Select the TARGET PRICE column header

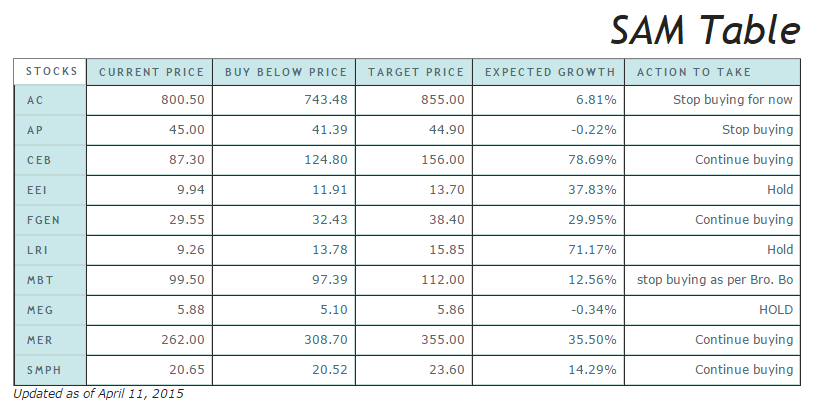click(416, 72)
